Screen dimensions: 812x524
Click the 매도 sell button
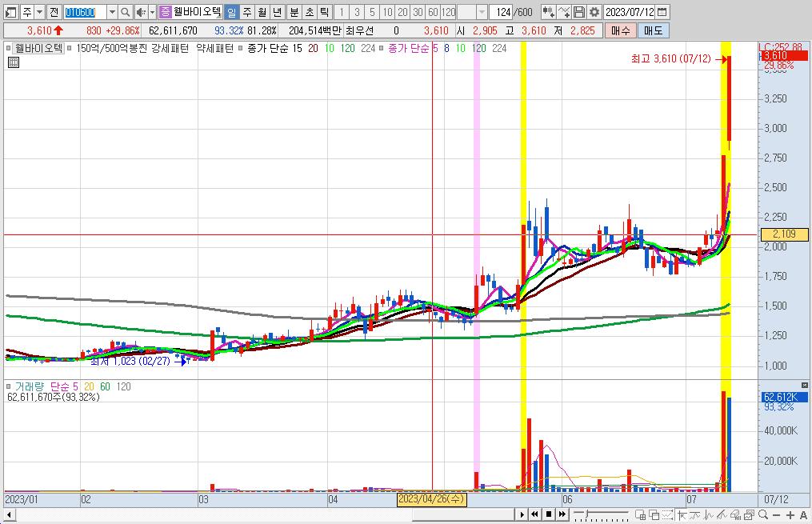click(653, 30)
